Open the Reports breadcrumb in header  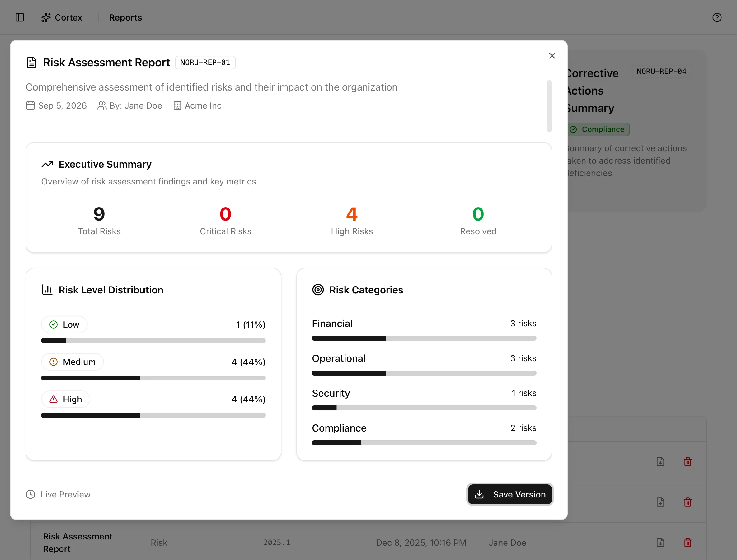[125, 17]
